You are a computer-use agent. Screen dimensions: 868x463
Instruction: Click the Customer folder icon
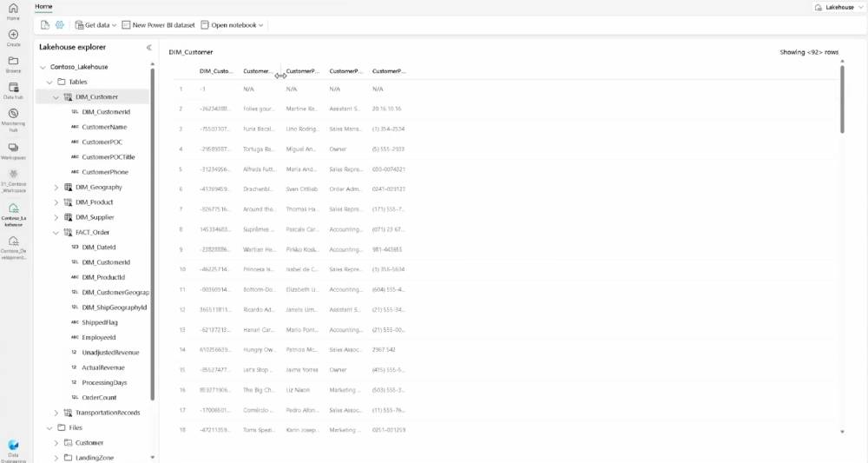coord(68,442)
